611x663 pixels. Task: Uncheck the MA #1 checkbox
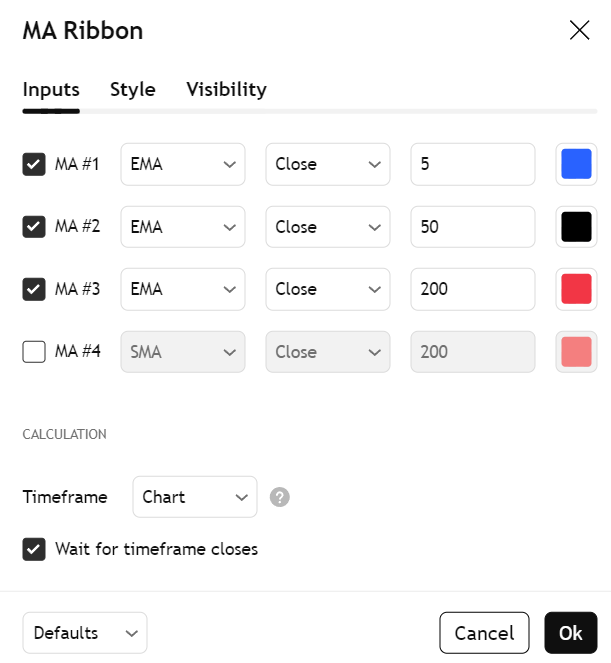(x=34, y=164)
